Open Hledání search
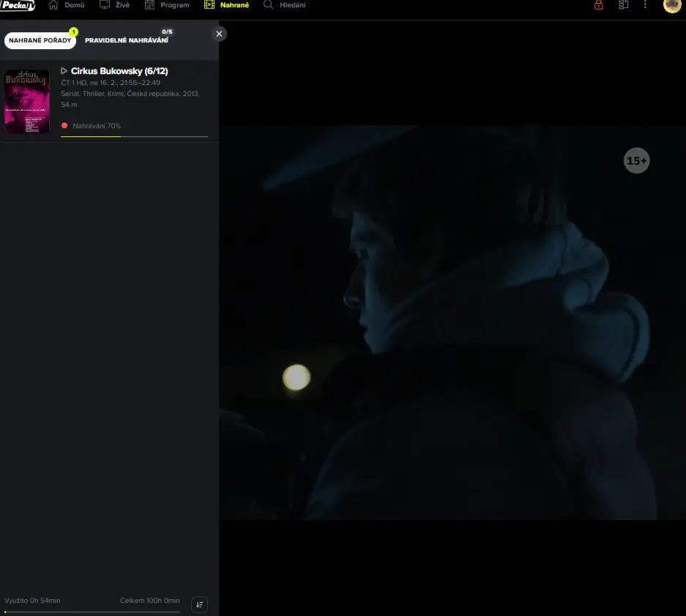The image size is (686, 616). click(x=284, y=5)
